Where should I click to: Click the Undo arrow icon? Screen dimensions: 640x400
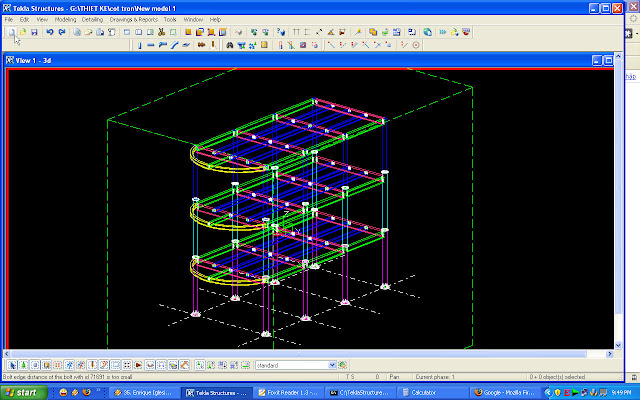[50, 32]
